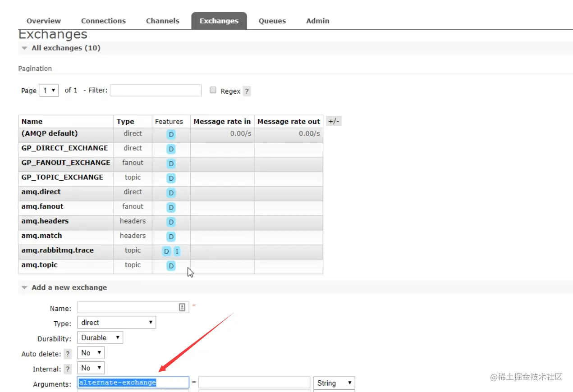Viewport: 573px width, 392px height.
Task: Open the String argument type dropdown
Action: coord(334,383)
